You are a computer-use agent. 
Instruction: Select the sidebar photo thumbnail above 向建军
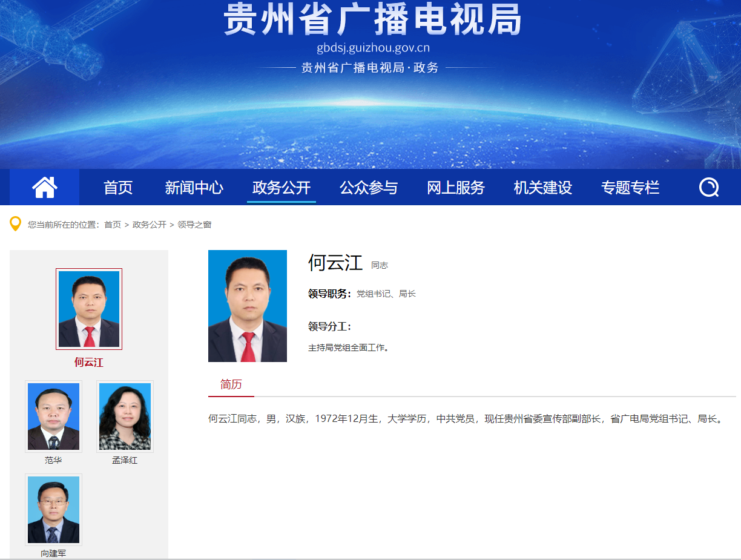coord(53,510)
